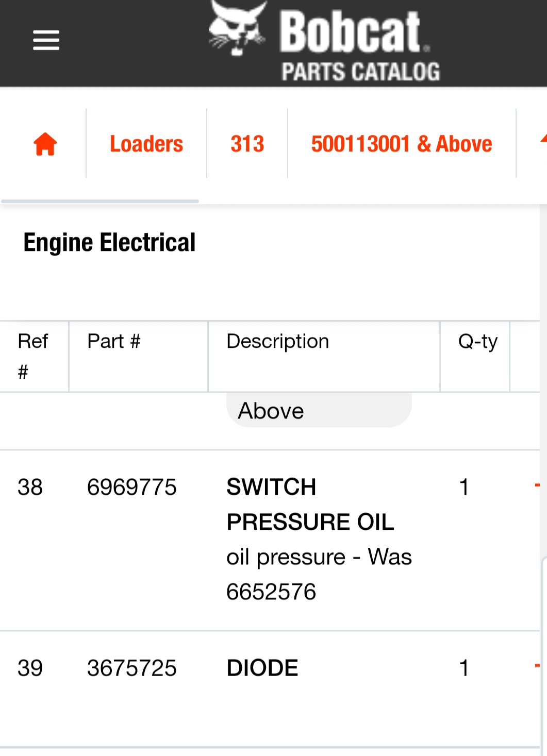Click the orange icon in the row 38

537,485
